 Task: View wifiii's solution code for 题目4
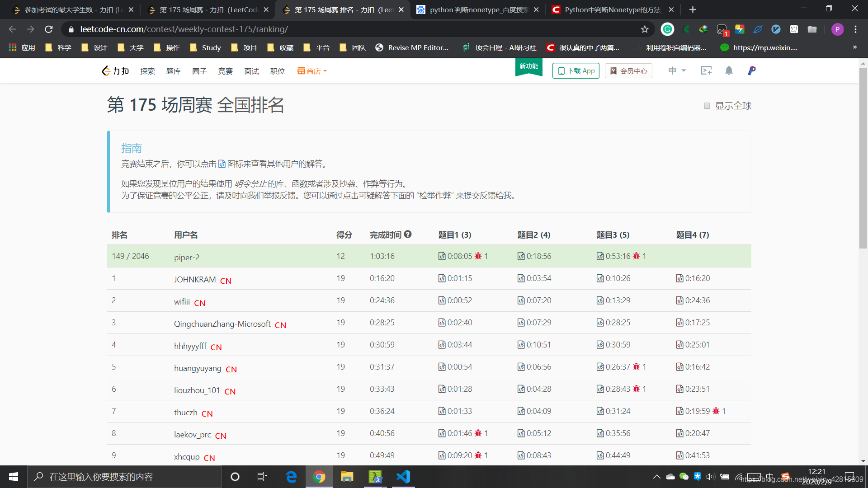coord(679,300)
